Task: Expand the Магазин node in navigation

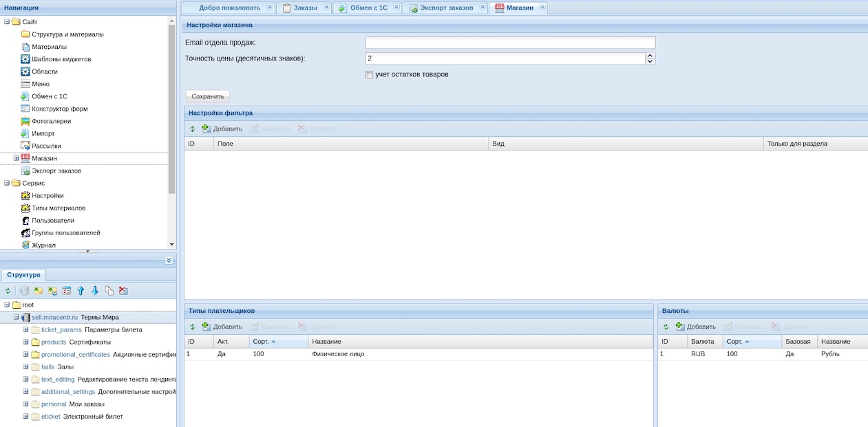Action: [x=16, y=158]
